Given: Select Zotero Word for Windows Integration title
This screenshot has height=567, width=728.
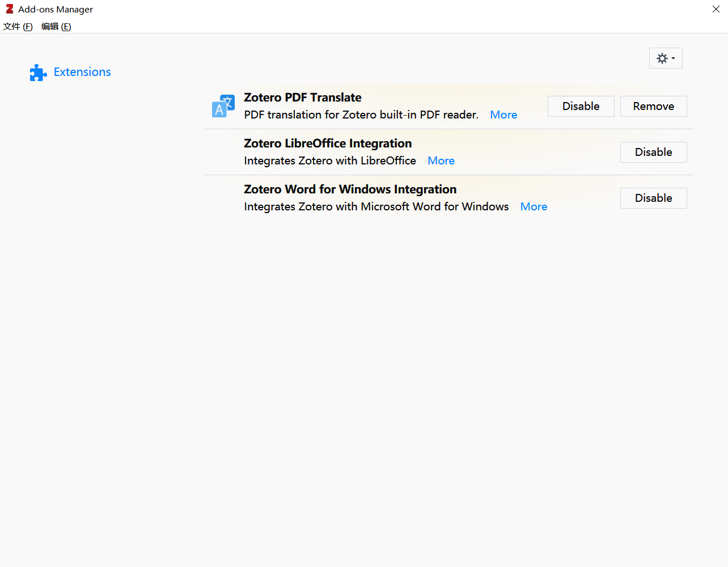Looking at the screenshot, I should click(x=350, y=189).
